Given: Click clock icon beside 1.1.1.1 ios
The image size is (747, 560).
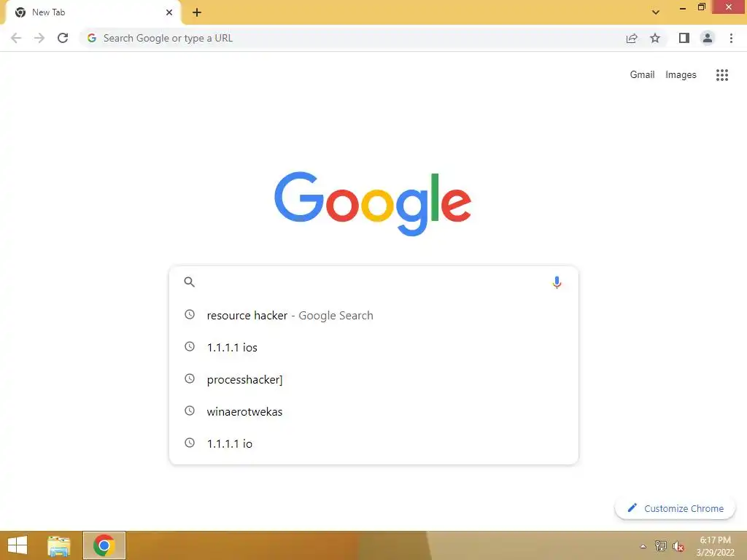Looking at the screenshot, I should coord(190,346).
